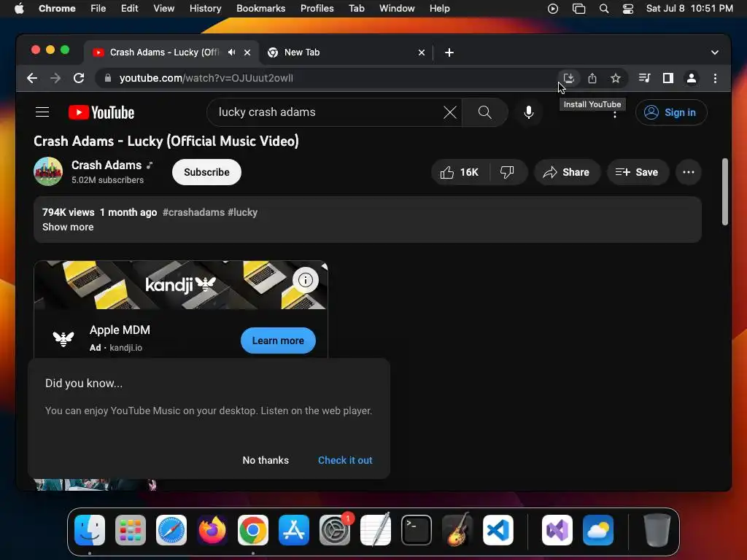
Task: Click the search magnifier button
Action: (x=485, y=112)
